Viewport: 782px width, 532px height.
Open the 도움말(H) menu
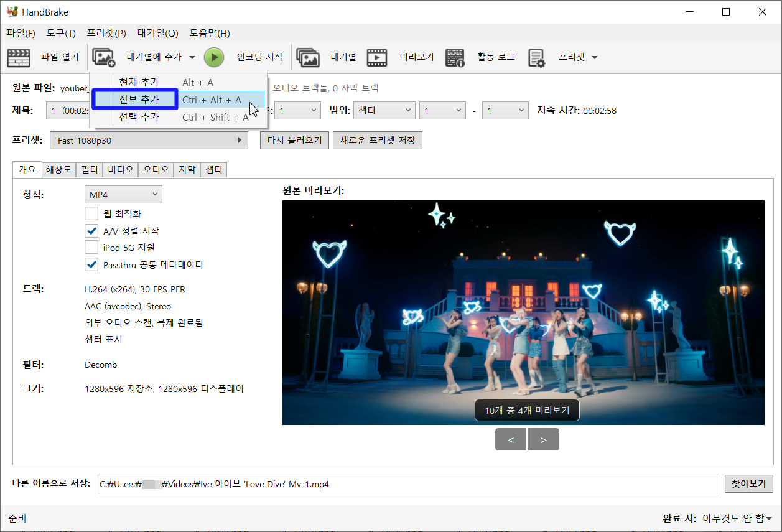click(x=210, y=33)
